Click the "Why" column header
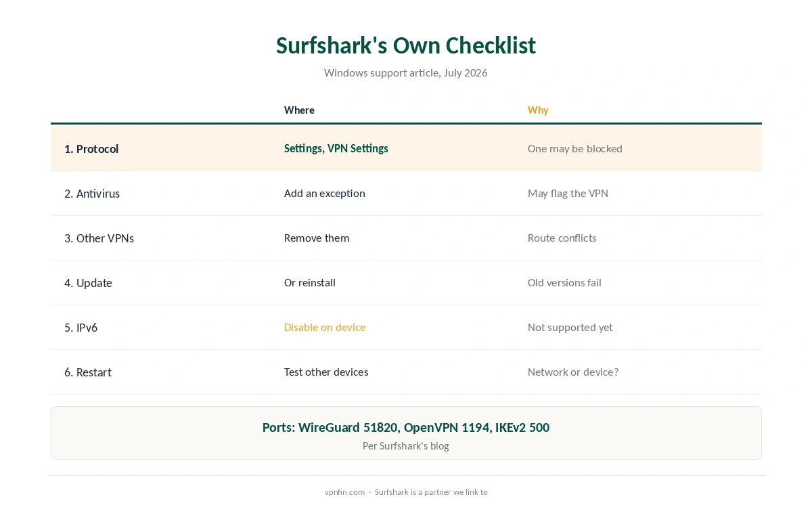 [538, 110]
